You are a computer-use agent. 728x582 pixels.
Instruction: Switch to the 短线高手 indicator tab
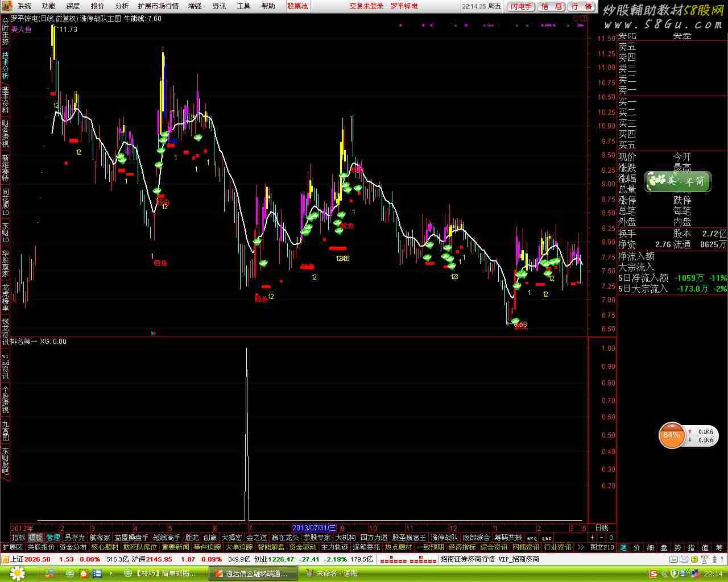point(167,538)
